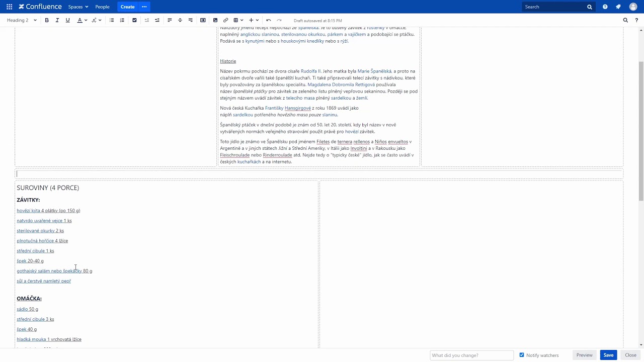
Task: Redo the last undone edit
Action: tap(279, 20)
